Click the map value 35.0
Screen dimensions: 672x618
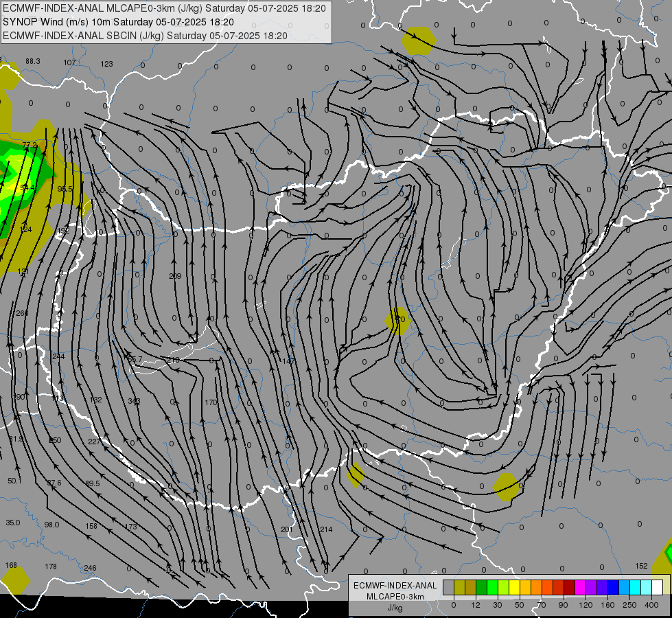13,523
